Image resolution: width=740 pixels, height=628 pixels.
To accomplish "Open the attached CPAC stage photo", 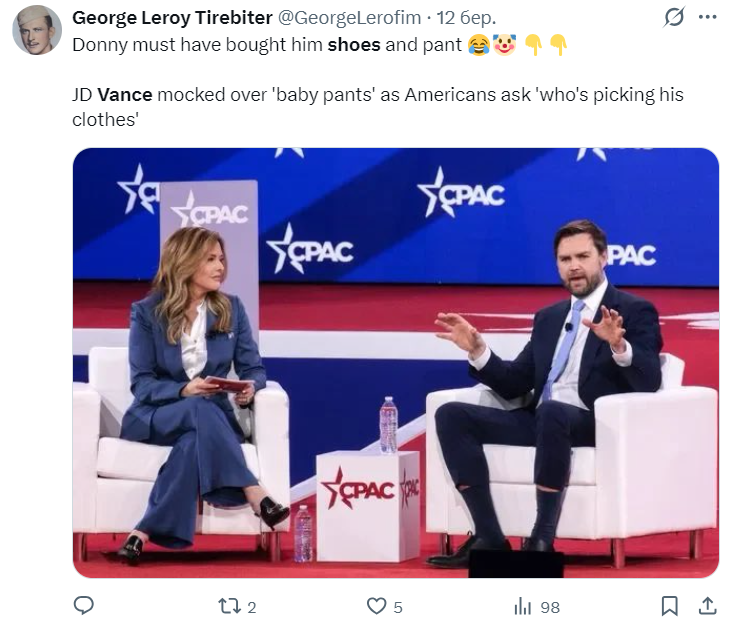I will (x=396, y=362).
